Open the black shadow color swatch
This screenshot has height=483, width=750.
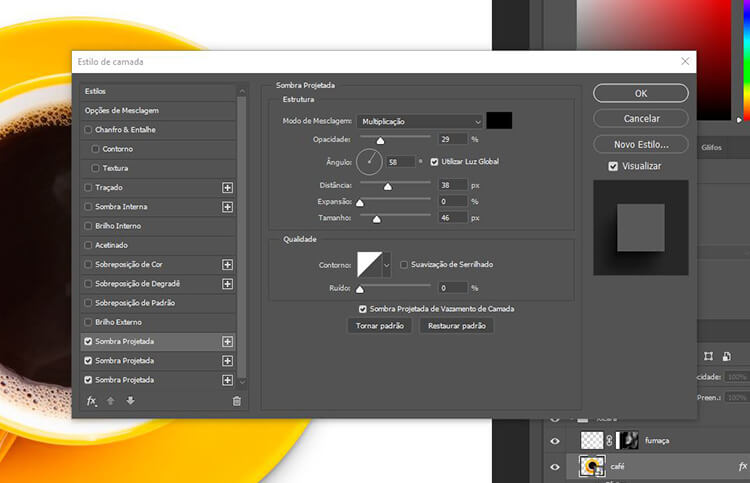coord(499,121)
